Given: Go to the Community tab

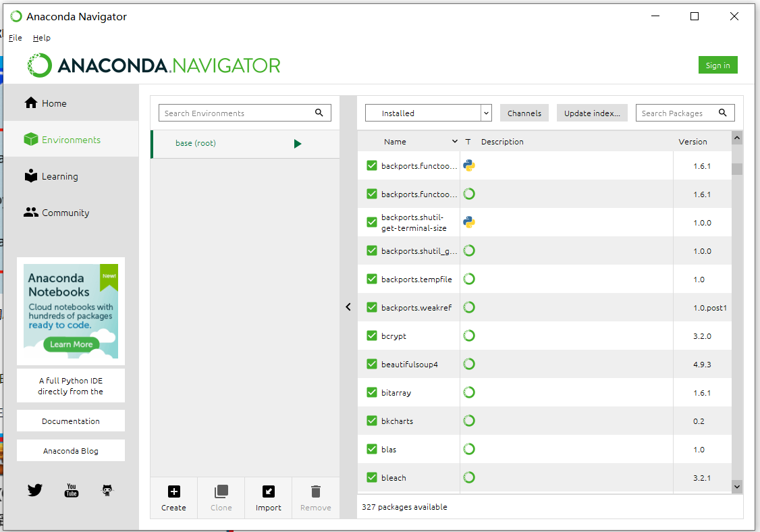Looking at the screenshot, I should pos(71,213).
